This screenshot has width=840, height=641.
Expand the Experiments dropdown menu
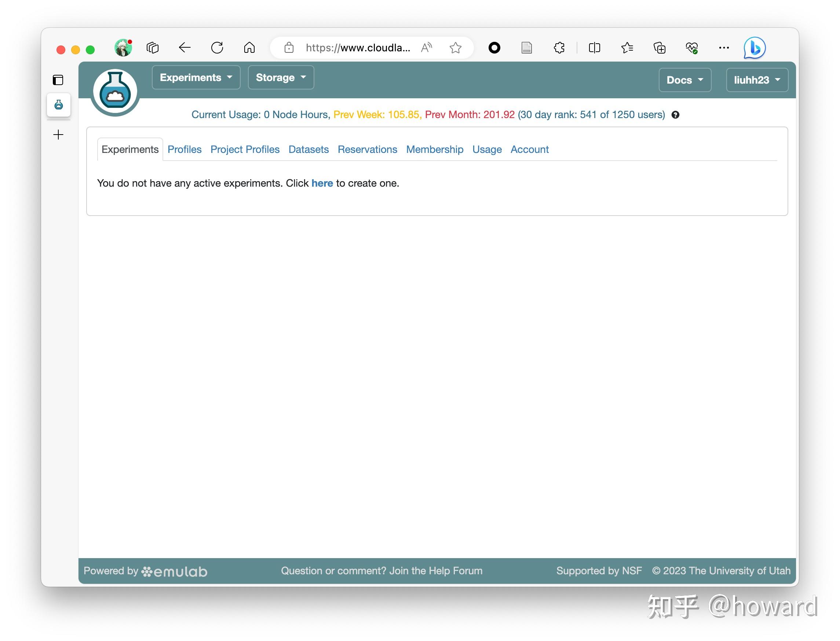tap(196, 77)
